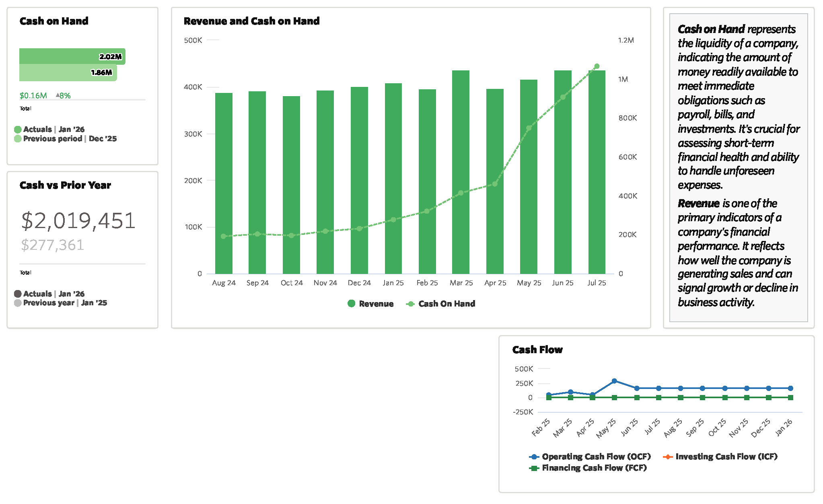The width and height of the screenshot is (823, 504).
Task: Click Investing Cash Flow (ICF) legend marker
Action: coord(668,457)
